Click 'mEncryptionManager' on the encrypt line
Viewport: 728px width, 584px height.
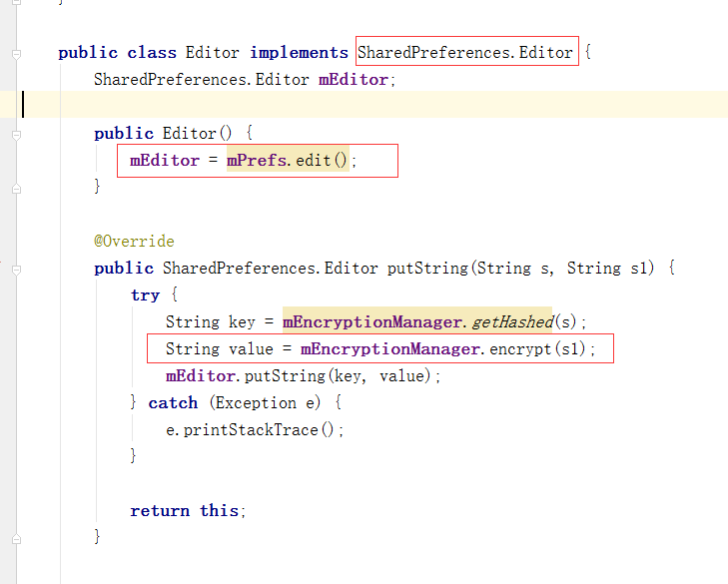(x=390, y=349)
